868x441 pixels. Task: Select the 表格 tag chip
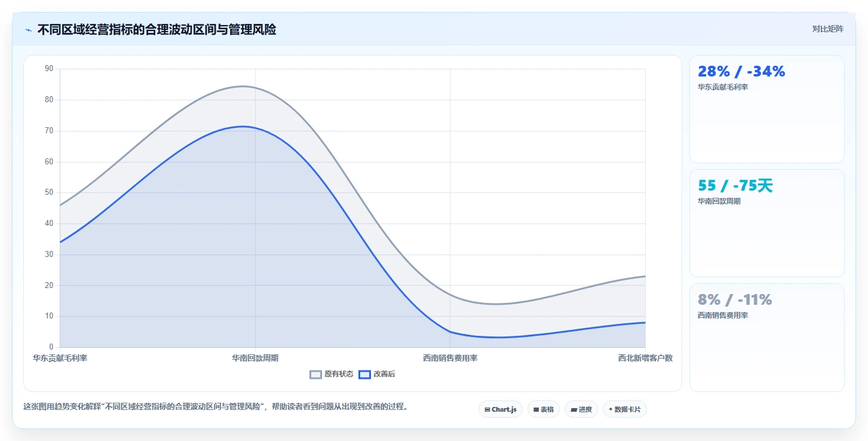[544, 409]
